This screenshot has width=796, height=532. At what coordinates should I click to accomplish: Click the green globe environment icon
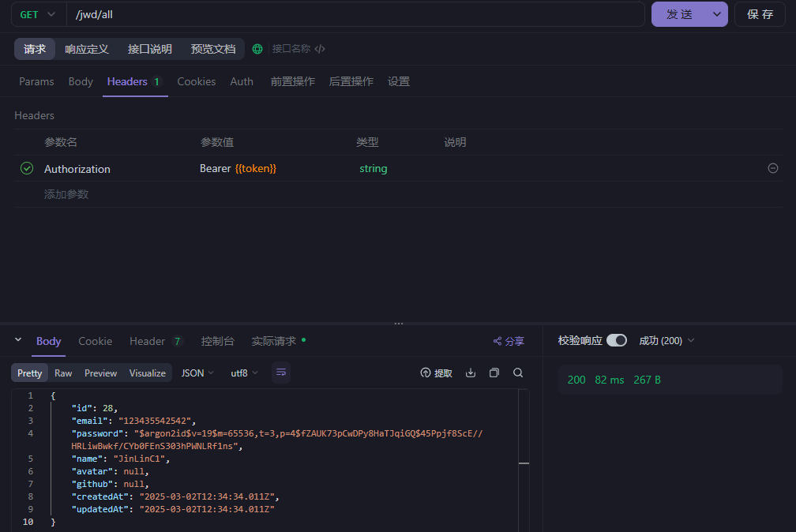tap(257, 49)
